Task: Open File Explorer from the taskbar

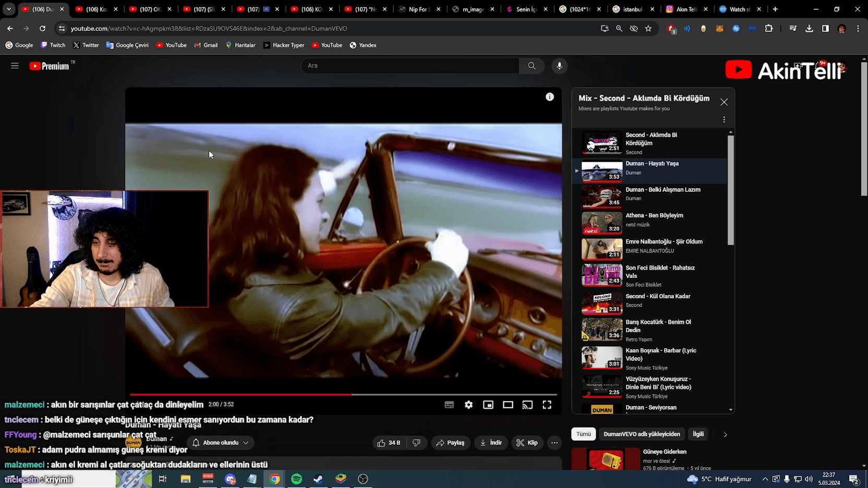Action: (x=185, y=479)
